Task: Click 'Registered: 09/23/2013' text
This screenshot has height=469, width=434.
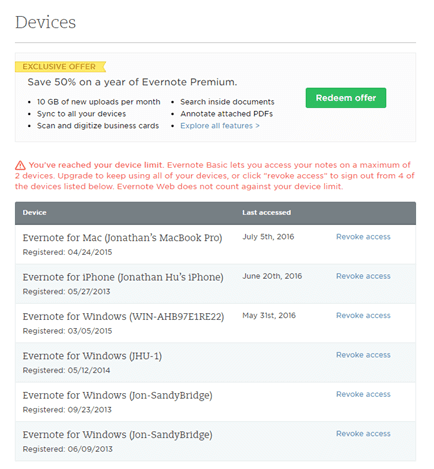Action: coord(67,410)
